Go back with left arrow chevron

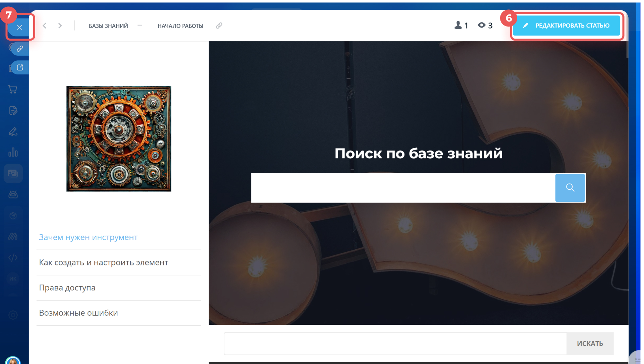pyautogui.click(x=45, y=26)
